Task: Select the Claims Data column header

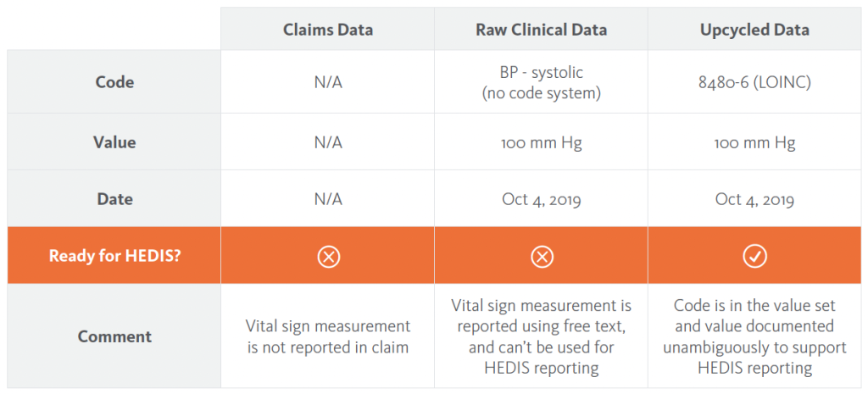Action: pyautogui.click(x=328, y=30)
